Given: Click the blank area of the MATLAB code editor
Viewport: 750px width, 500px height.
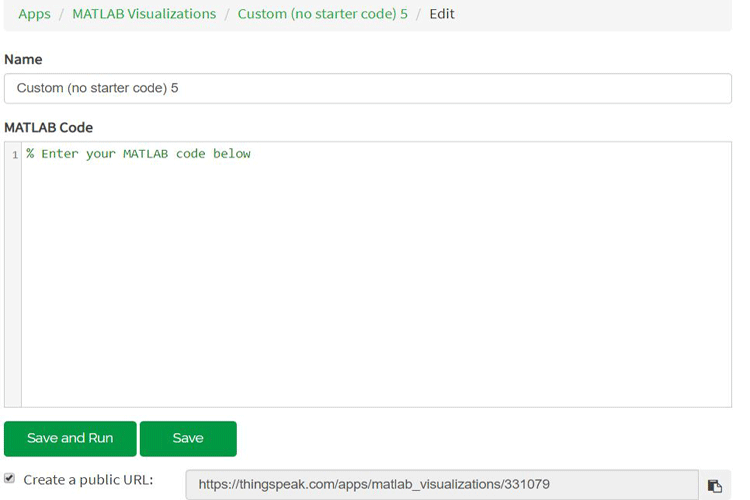Looking at the screenshot, I should [375, 290].
